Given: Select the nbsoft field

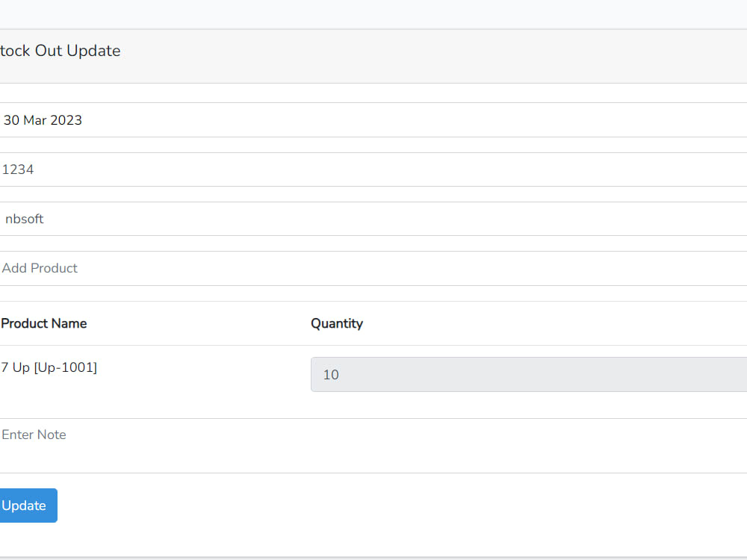Looking at the screenshot, I should click(373, 219).
